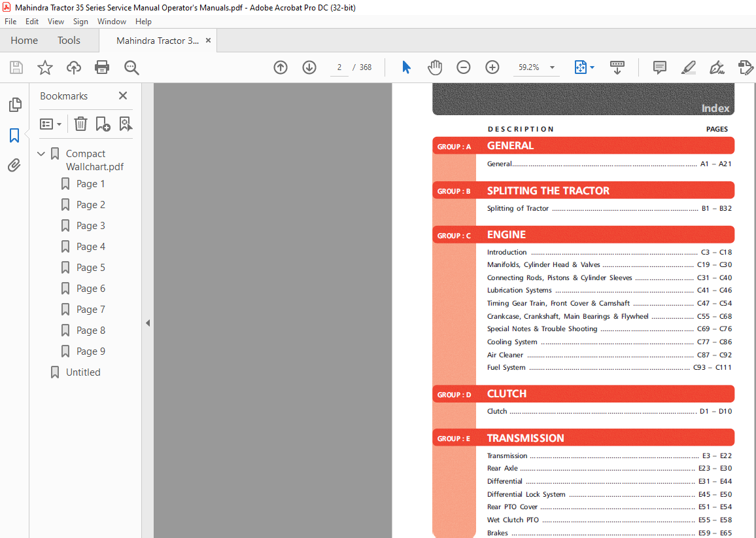Click the Fuel System index entry
Viewport: 756px width, 538px height.
pyautogui.click(x=609, y=368)
